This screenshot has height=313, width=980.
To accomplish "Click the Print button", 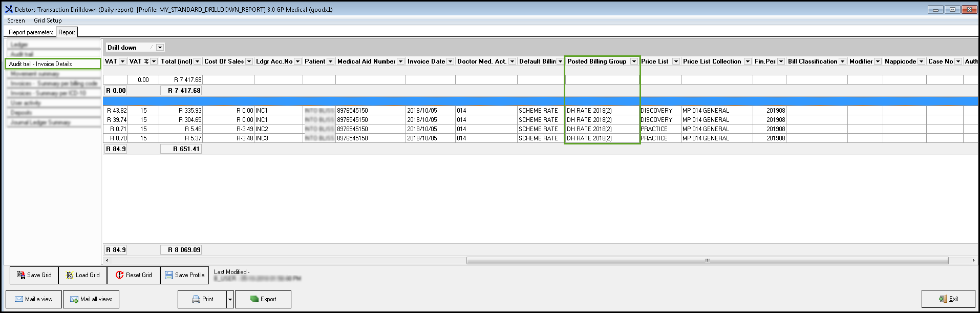I will tap(202, 299).
